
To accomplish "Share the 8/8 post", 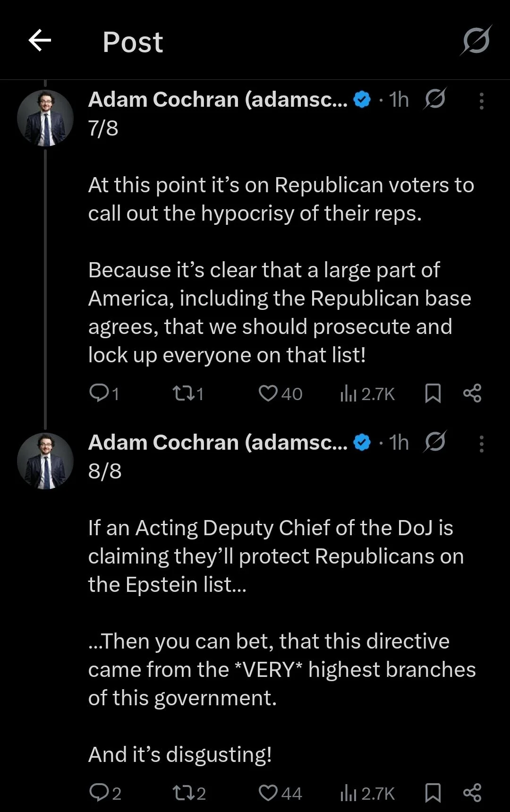I will pyautogui.click(x=472, y=793).
